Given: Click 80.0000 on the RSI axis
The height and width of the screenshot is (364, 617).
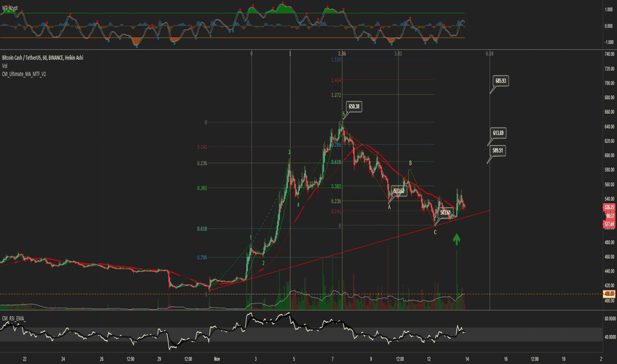Looking at the screenshot, I should pos(610,319).
